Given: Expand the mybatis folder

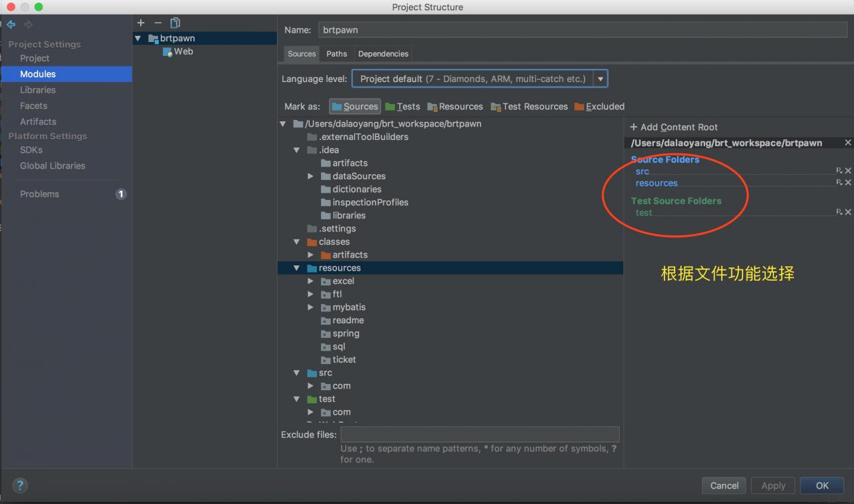Looking at the screenshot, I should [310, 307].
